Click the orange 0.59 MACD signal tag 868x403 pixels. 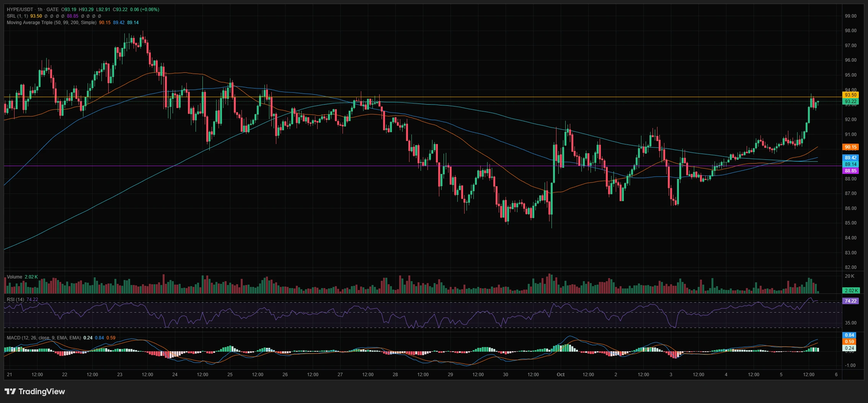(x=849, y=342)
